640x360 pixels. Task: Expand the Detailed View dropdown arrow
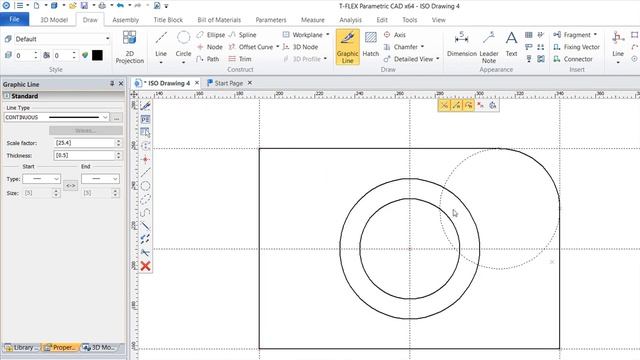pos(438,59)
